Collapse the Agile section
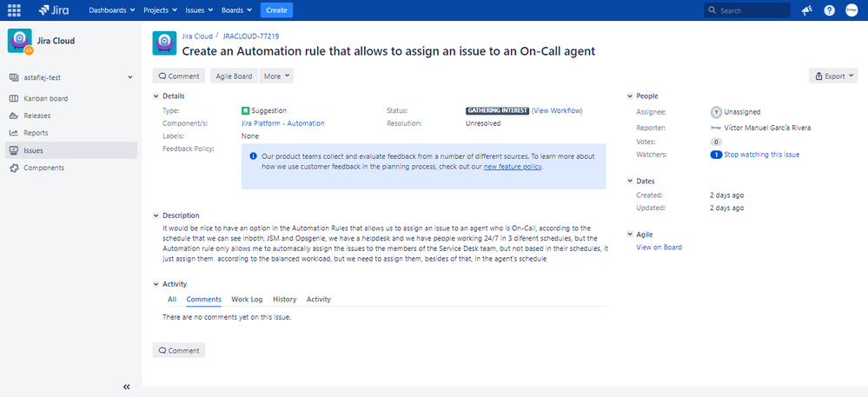The image size is (868, 397). pos(630,235)
